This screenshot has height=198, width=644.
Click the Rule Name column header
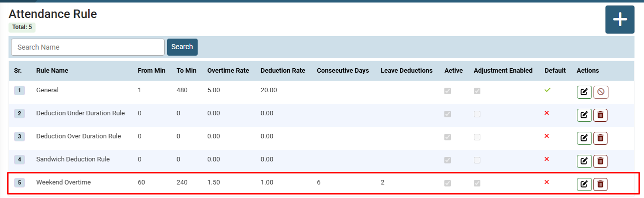[53, 71]
